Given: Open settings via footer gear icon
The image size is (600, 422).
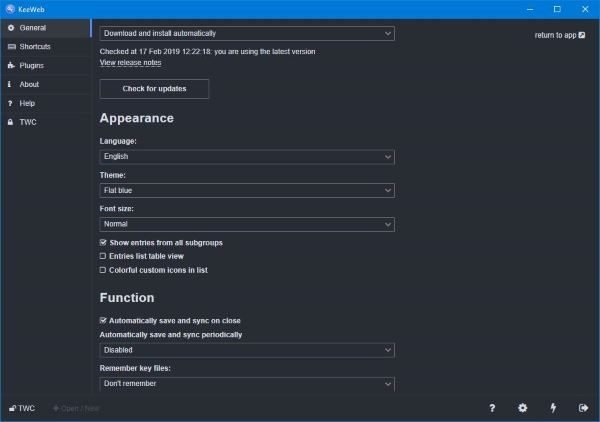Looking at the screenshot, I should pos(522,408).
